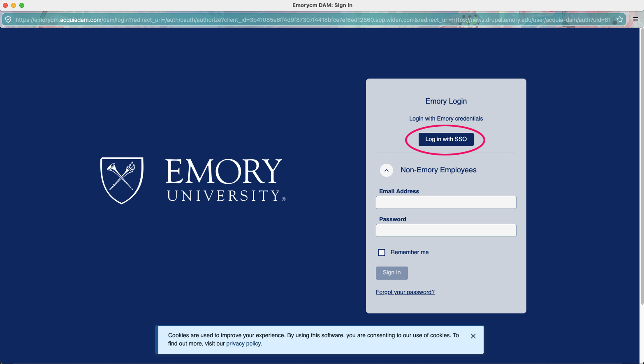Click the Sign In button
Screen dimensions: 644x364
pyautogui.click(x=391, y=273)
